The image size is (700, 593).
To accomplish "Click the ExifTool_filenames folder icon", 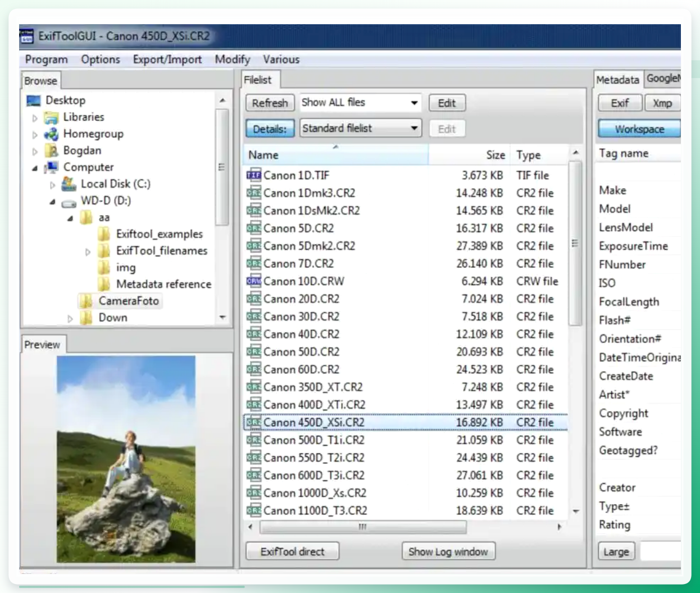I will click(x=104, y=251).
